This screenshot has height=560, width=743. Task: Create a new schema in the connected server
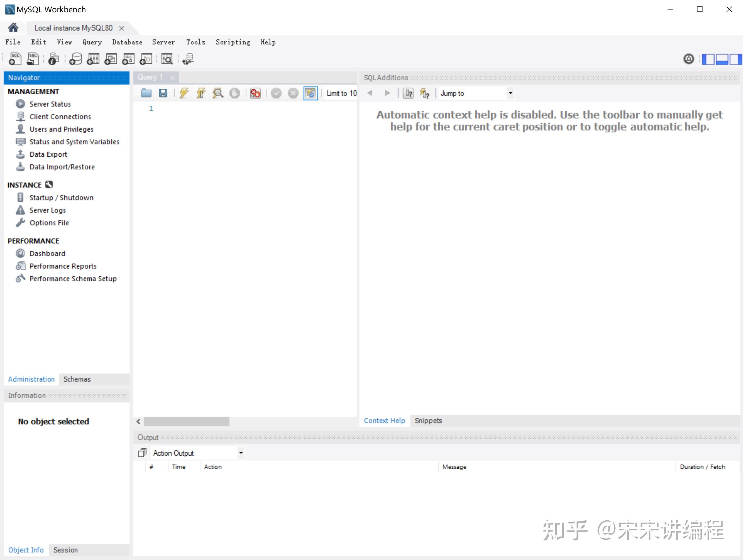click(x=75, y=59)
